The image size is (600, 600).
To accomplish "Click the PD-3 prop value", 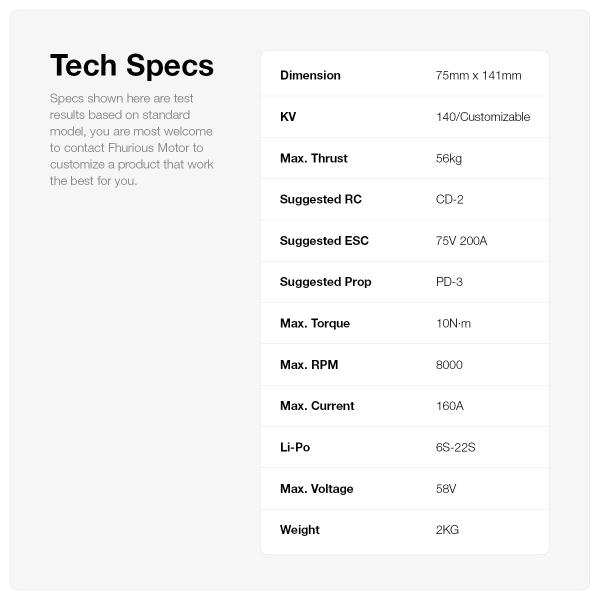I will click(x=449, y=282).
